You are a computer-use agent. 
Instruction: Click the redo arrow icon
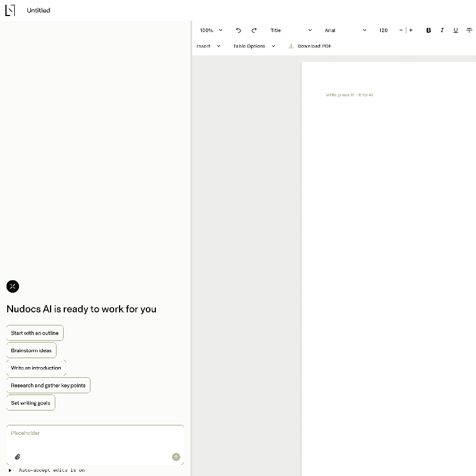pos(254,30)
